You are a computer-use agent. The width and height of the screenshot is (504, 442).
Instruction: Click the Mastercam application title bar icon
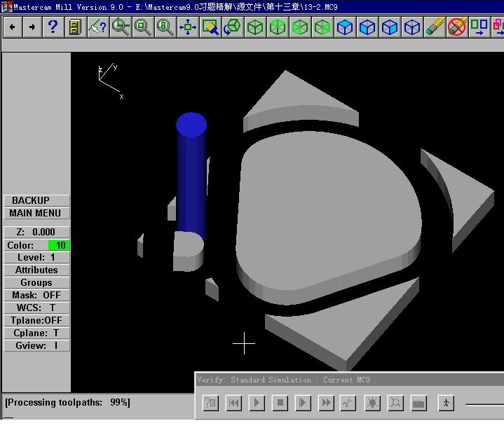6,7
